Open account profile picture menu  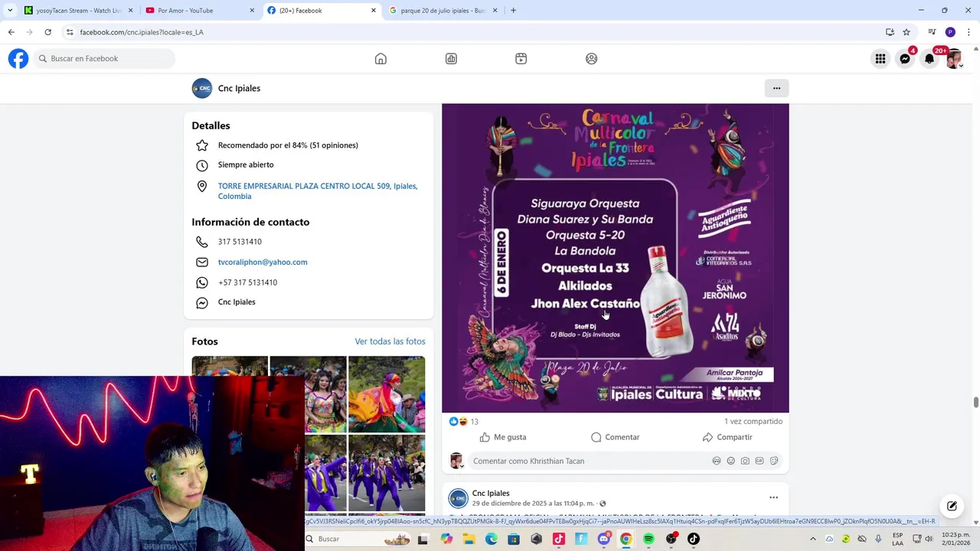pyautogui.click(x=954, y=59)
